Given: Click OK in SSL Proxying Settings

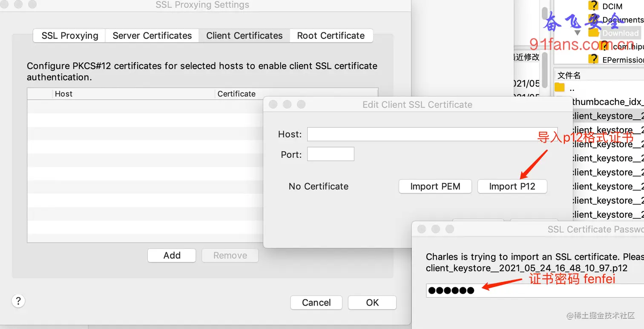Looking at the screenshot, I should pos(372,303).
